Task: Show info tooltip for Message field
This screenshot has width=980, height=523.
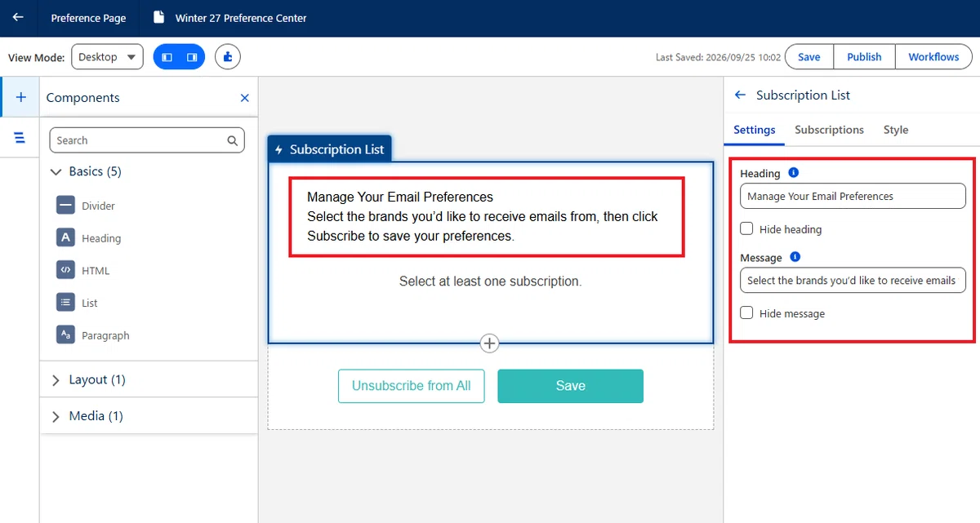Action: [795, 257]
